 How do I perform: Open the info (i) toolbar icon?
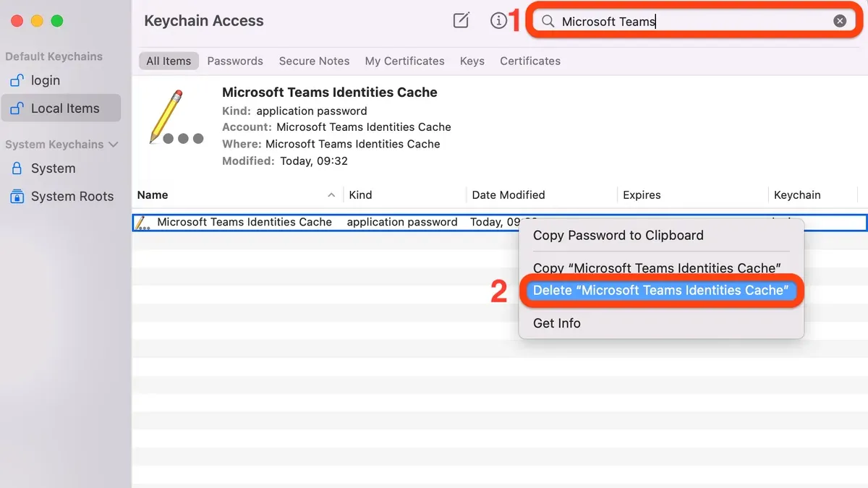498,21
